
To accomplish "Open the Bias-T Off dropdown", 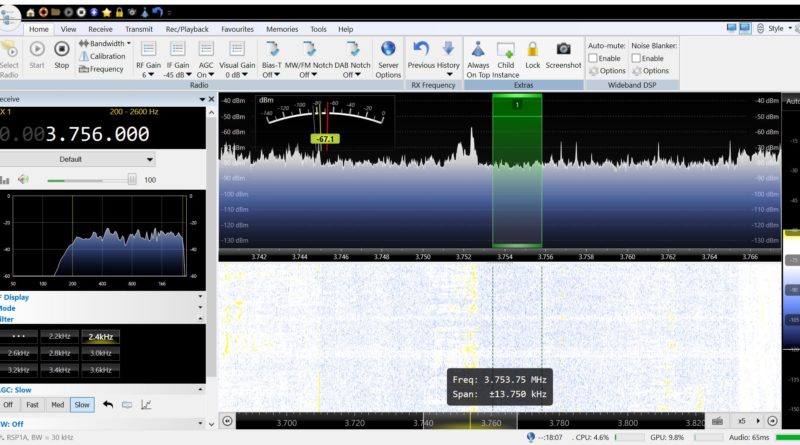I will (x=271, y=60).
